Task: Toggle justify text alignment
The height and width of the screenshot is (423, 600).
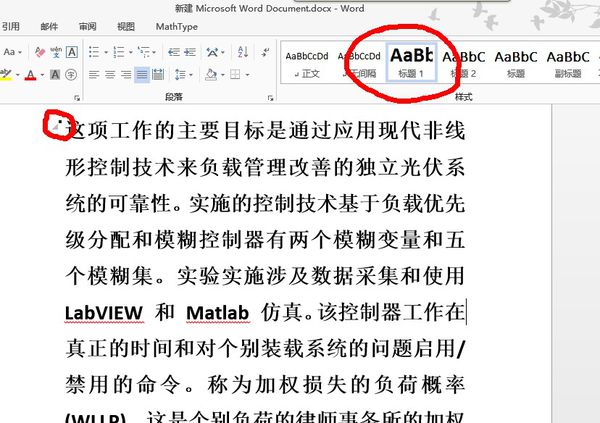Action: point(142,74)
